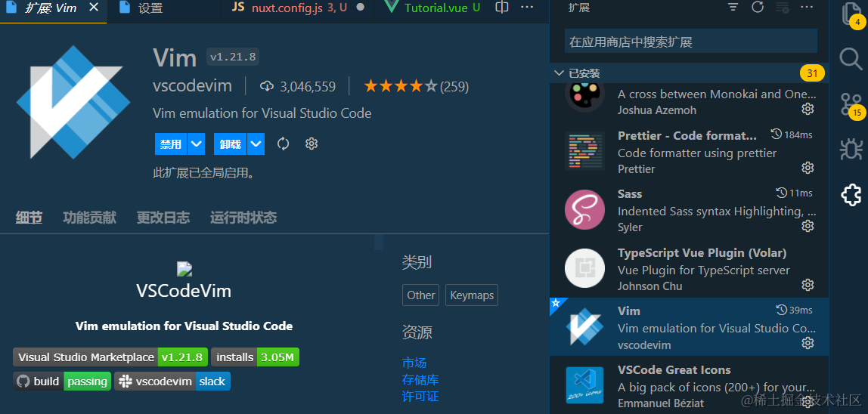The height and width of the screenshot is (414, 868).
Task: Click the clear extensions search results icon
Action: [x=783, y=8]
